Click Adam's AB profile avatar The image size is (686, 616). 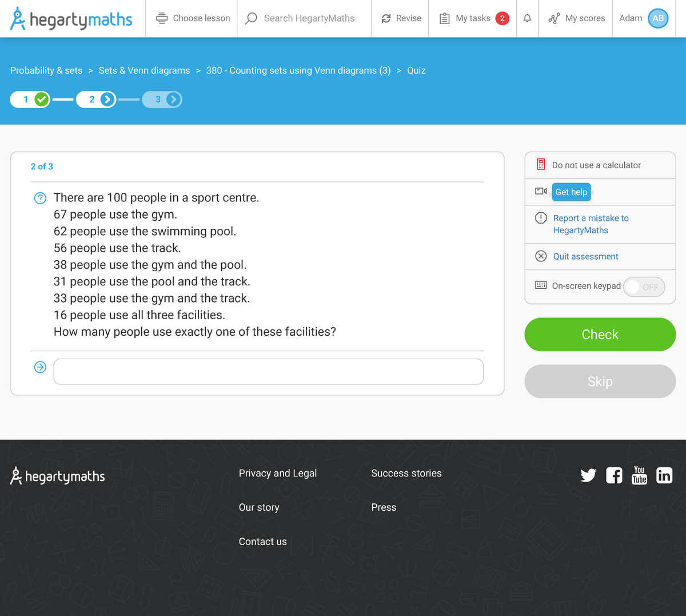coord(658,18)
